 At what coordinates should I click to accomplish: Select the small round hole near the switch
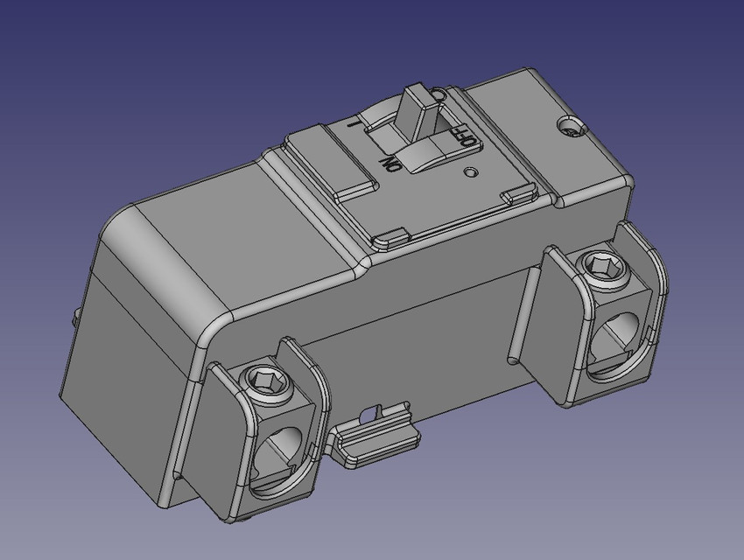click(470, 171)
